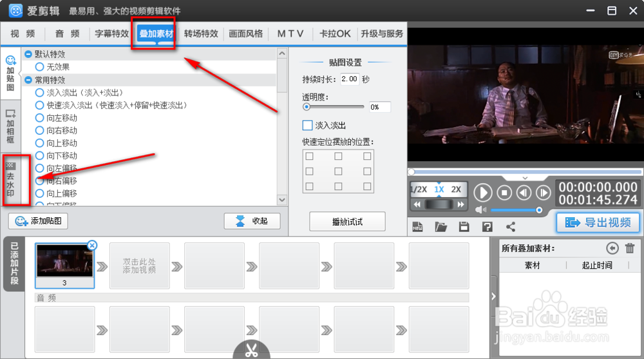Open help with question mark icon
This screenshot has width=644, height=359.
pos(488,227)
